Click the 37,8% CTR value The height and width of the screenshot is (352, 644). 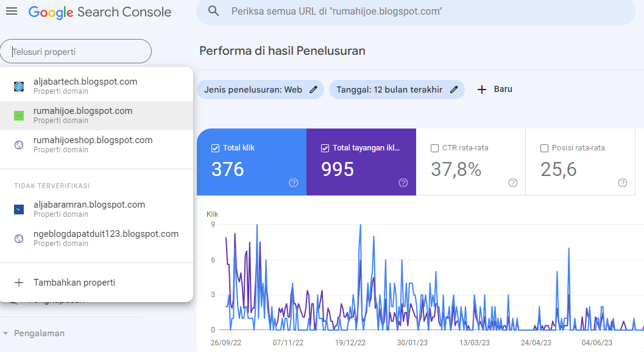pos(456,169)
